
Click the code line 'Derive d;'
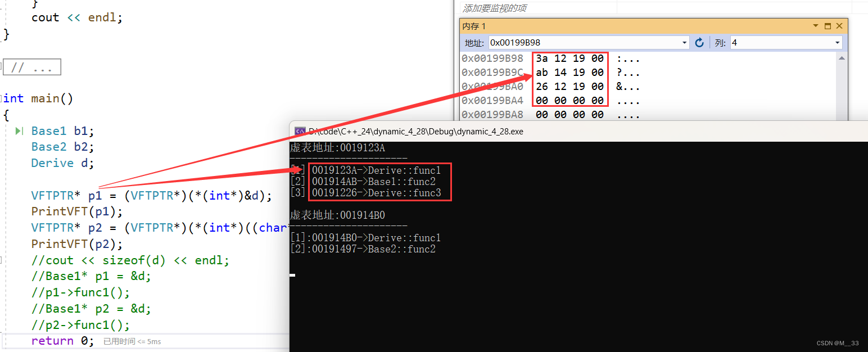pyautogui.click(x=63, y=164)
